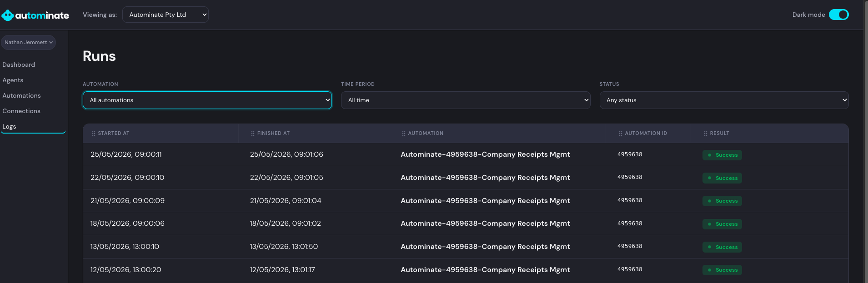Screen dimensions: 868x283
Task: Grab the drag handle of Started At column
Action: (94, 134)
